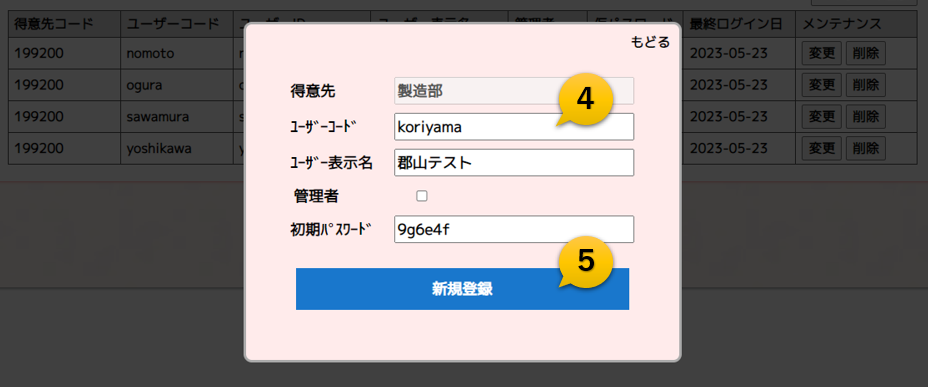
Task: Click 2023-05-23 date in ogura row
Action: [x=729, y=85]
